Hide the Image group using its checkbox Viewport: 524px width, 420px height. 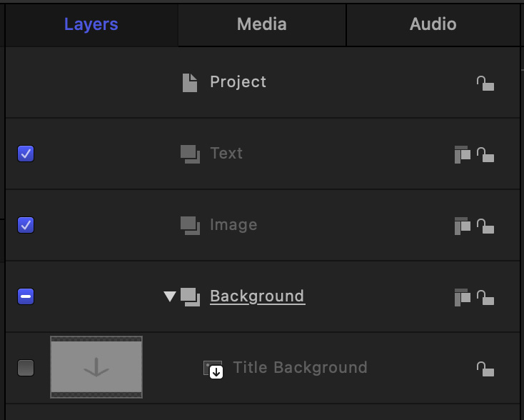point(26,225)
